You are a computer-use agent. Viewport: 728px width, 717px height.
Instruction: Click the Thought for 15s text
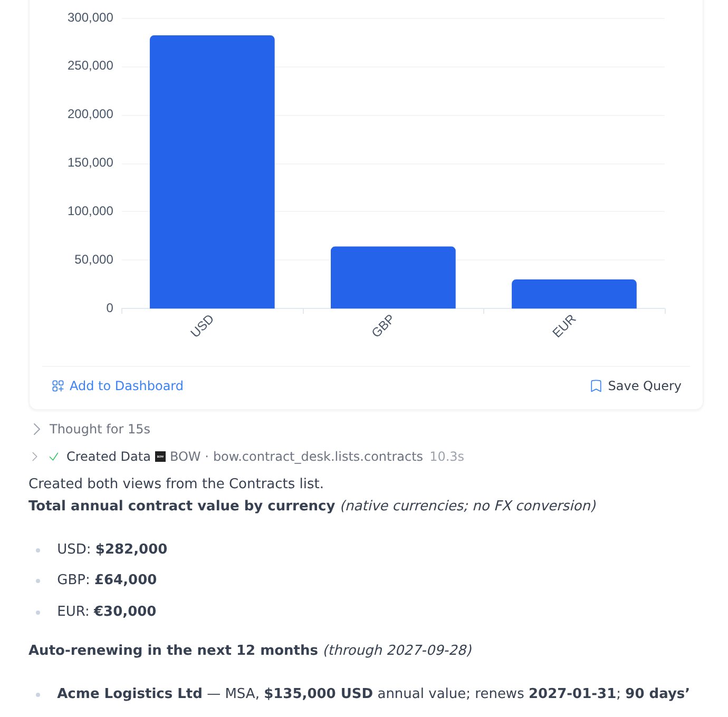tap(100, 429)
